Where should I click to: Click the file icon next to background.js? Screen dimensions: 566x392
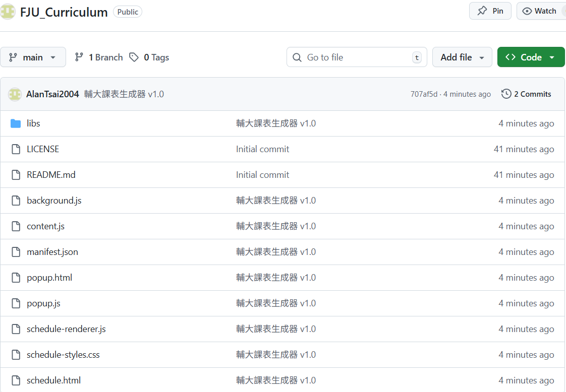tap(16, 201)
